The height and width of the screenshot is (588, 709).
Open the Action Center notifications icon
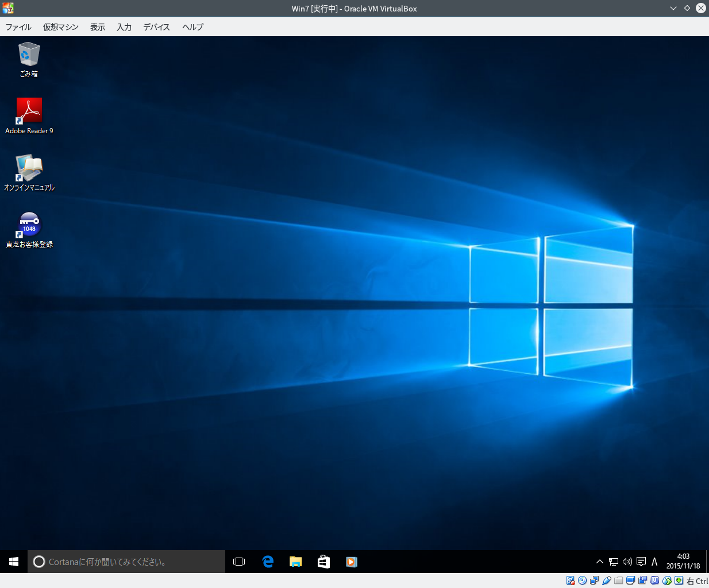[641, 562]
